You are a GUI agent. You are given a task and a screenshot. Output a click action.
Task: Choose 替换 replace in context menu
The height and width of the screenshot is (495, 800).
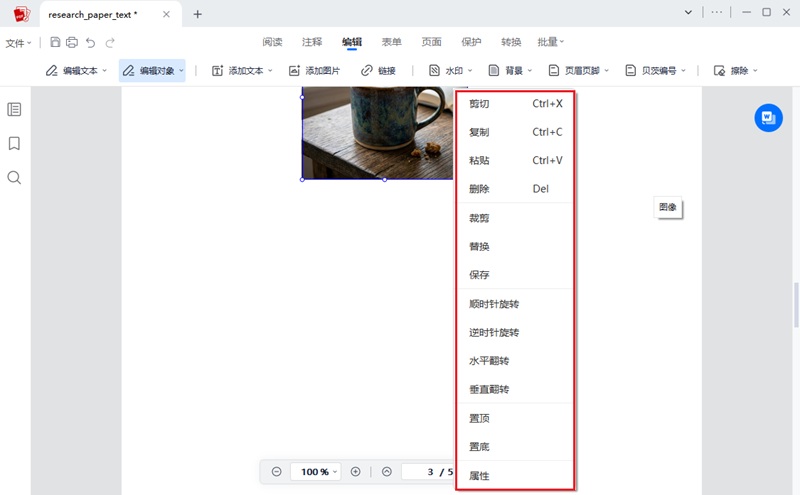(515, 247)
